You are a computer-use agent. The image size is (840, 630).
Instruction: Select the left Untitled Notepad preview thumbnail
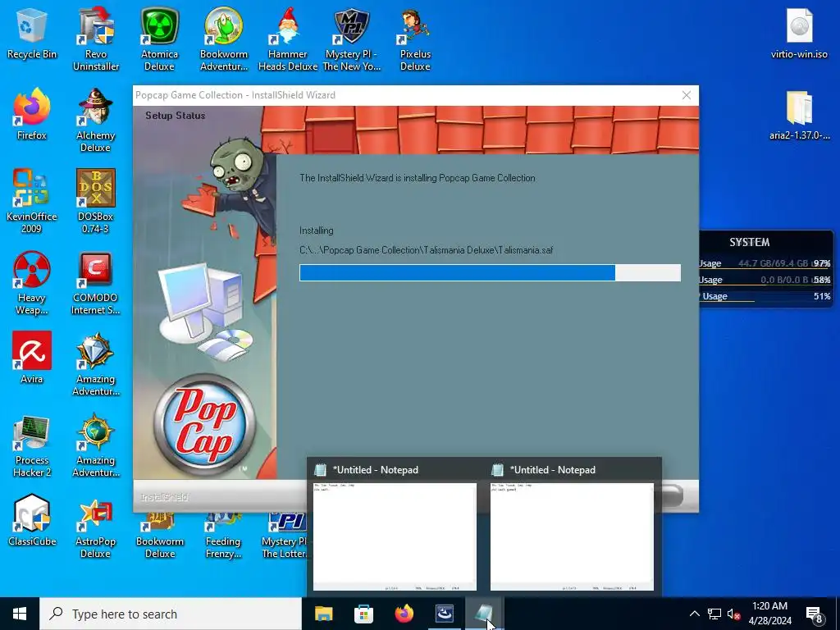(x=395, y=536)
